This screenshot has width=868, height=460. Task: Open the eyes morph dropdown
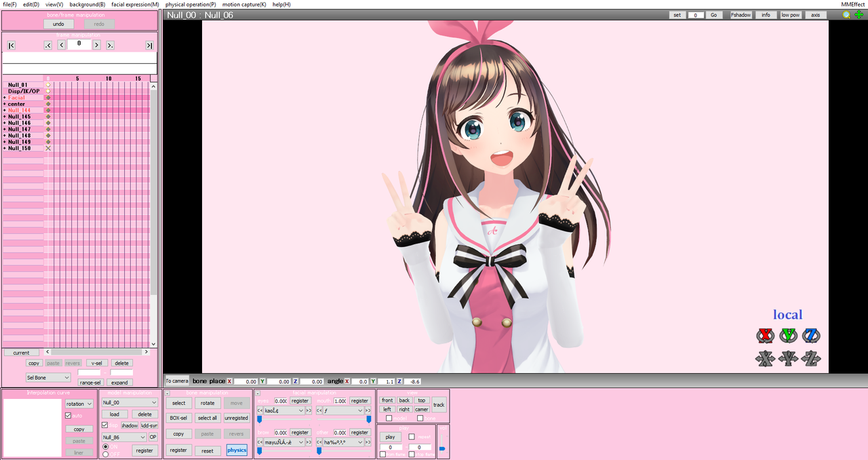(284, 410)
